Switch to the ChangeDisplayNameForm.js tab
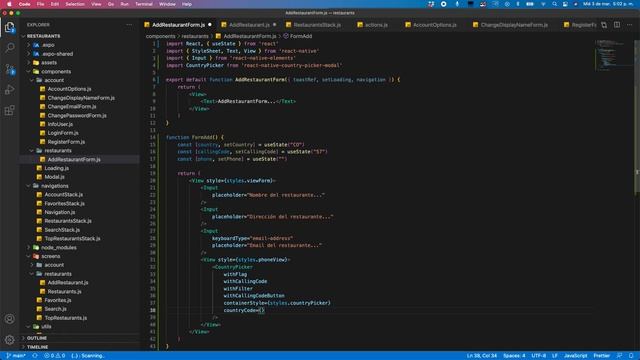640x360 pixels. tap(514, 25)
